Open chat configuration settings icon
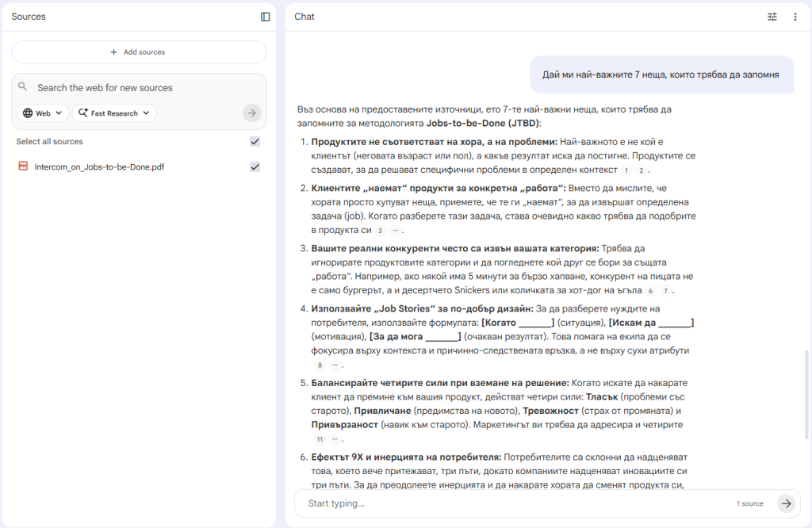 pyautogui.click(x=772, y=17)
